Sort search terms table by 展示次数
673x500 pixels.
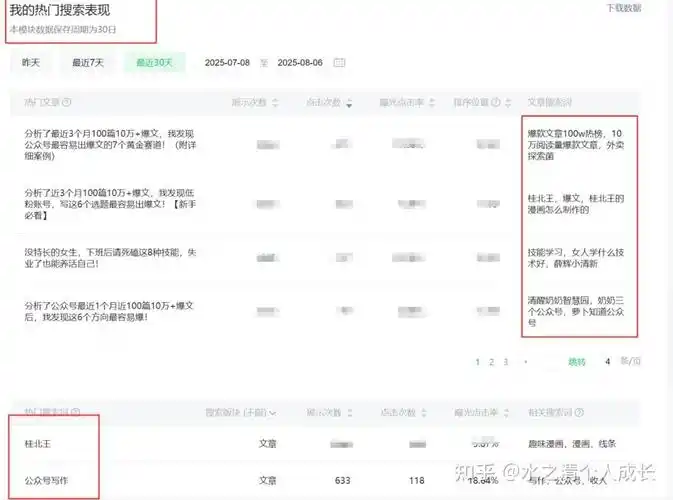350,413
